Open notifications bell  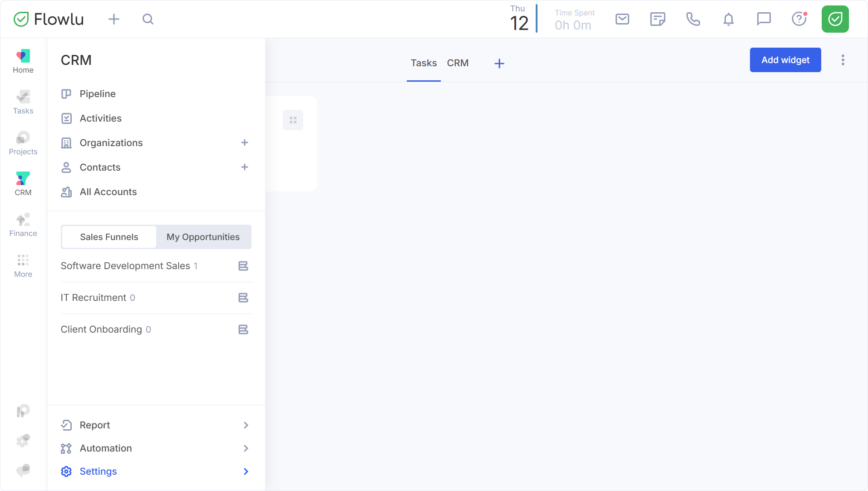pyautogui.click(x=728, y=19)
